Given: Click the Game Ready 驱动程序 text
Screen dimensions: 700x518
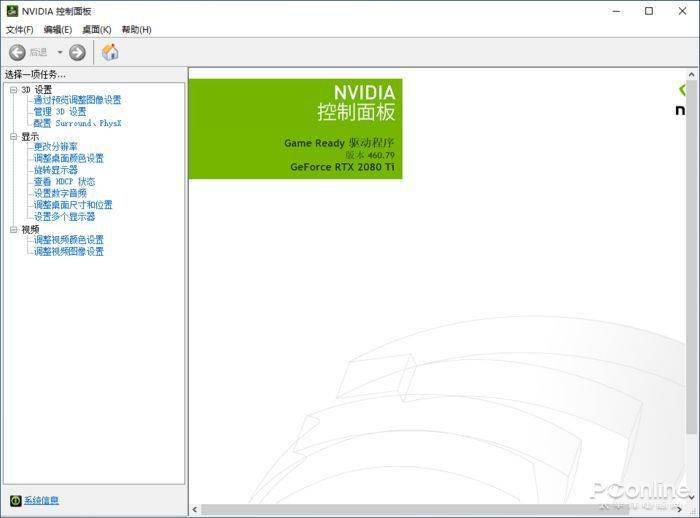Looking at the screenshot, I should tap(339, 143).
